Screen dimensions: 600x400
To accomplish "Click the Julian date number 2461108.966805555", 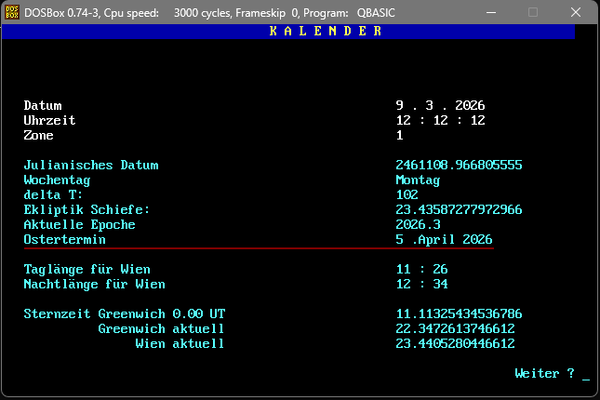I will pos(459,165).
